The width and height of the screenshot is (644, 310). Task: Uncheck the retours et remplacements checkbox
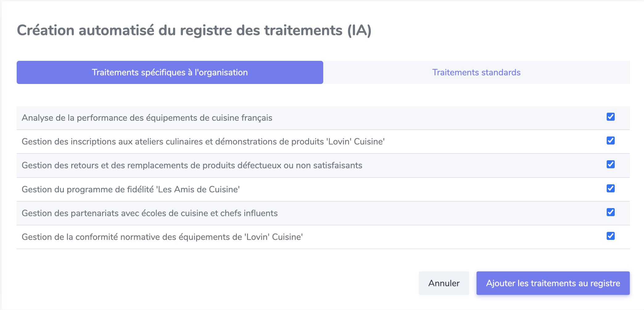coord(610,164)
